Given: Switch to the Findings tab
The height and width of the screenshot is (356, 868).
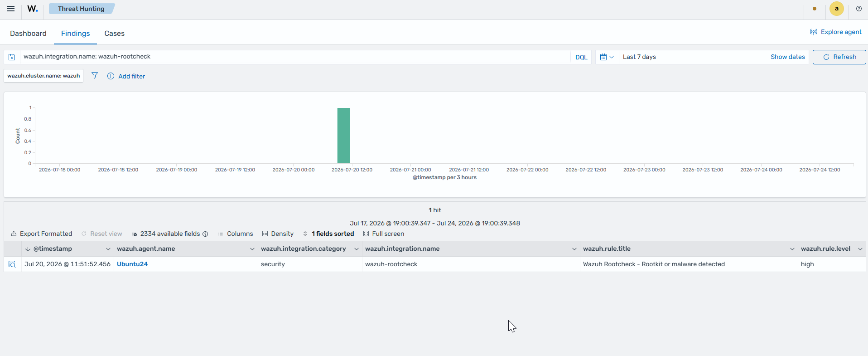Looking at the screenshot, I should click(75, 34).
